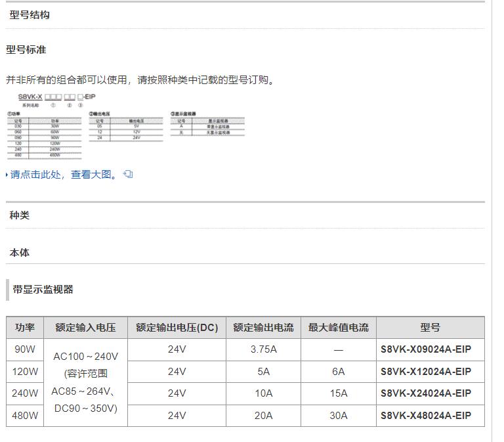The image size is (504, 442).
Task: Click the '10A' rated output current cell
Action: point(263,393)
